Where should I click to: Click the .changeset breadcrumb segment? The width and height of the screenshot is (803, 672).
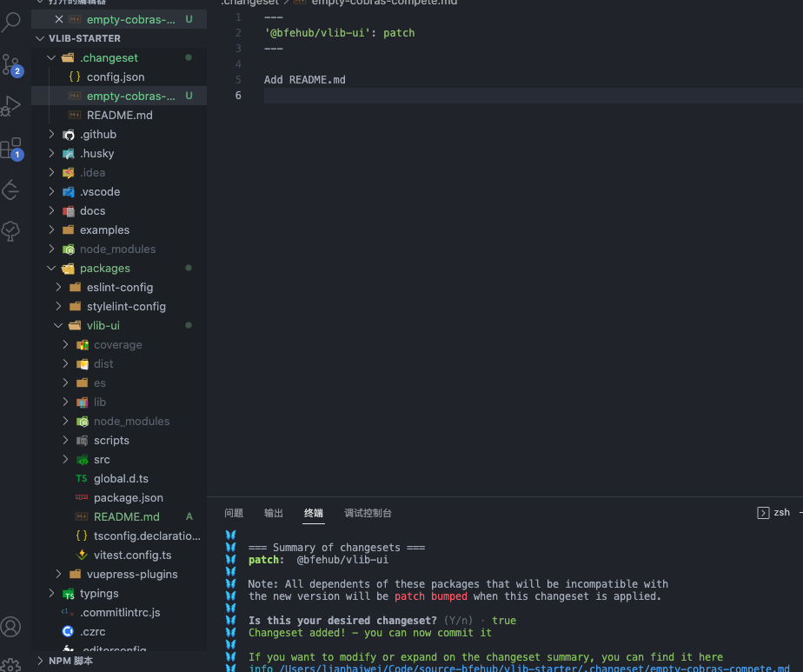click(250, 3)
